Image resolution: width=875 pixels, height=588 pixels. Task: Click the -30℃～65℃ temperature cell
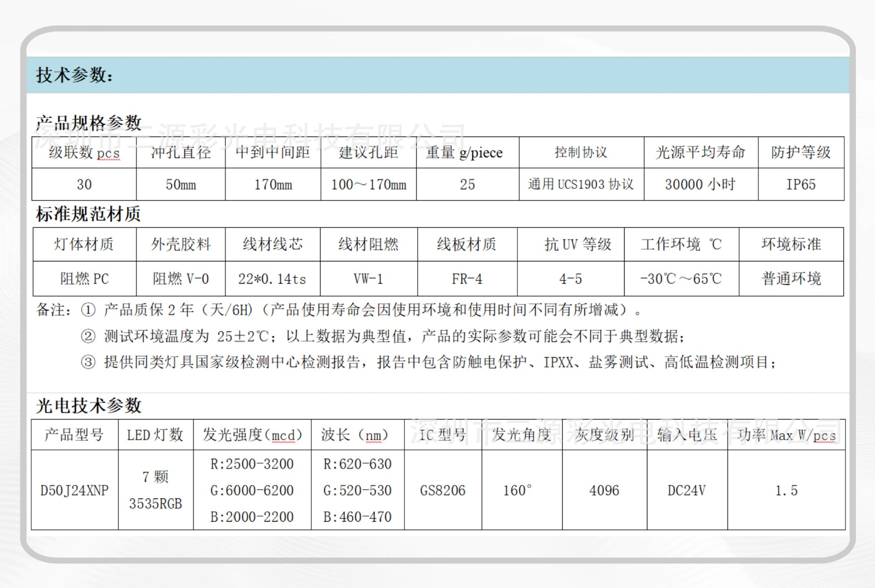[681, 279]
